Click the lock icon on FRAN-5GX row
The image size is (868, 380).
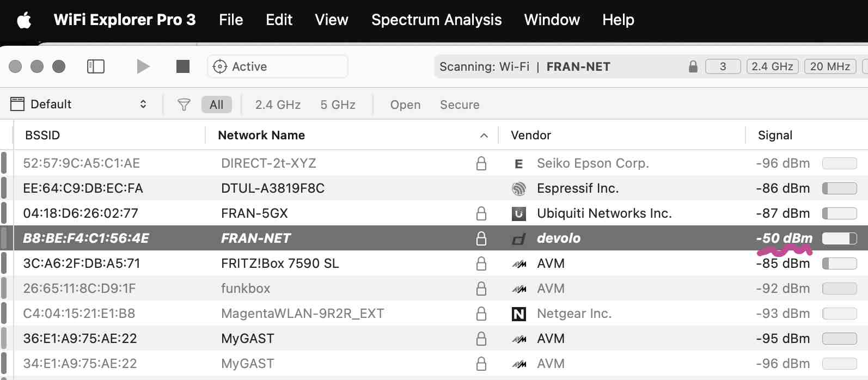point(481,213)
